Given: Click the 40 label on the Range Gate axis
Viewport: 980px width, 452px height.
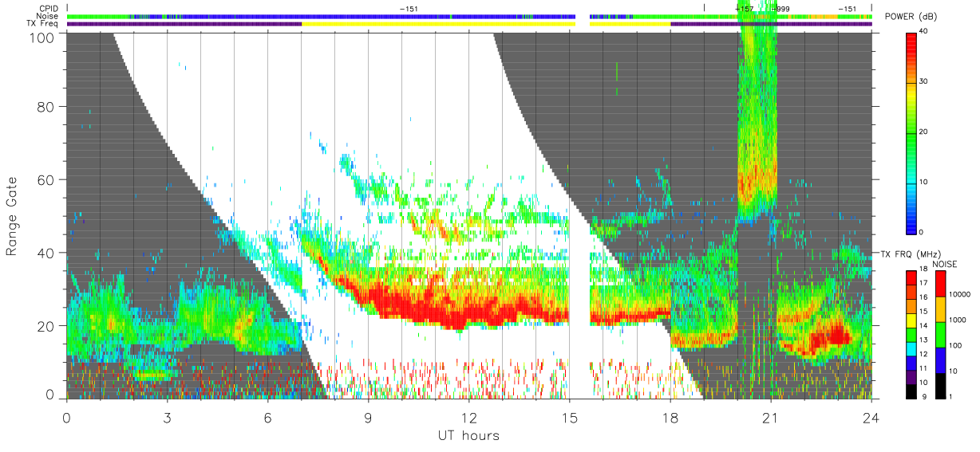Looking at the screenshot, I should (46, 253).
